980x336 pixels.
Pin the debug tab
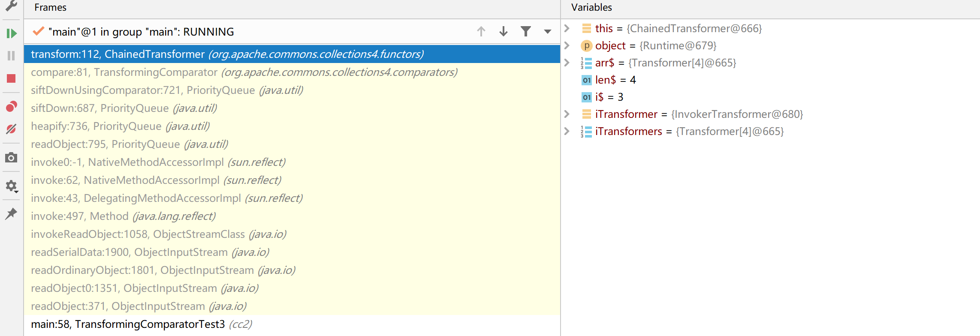click(x=11, y=213)
